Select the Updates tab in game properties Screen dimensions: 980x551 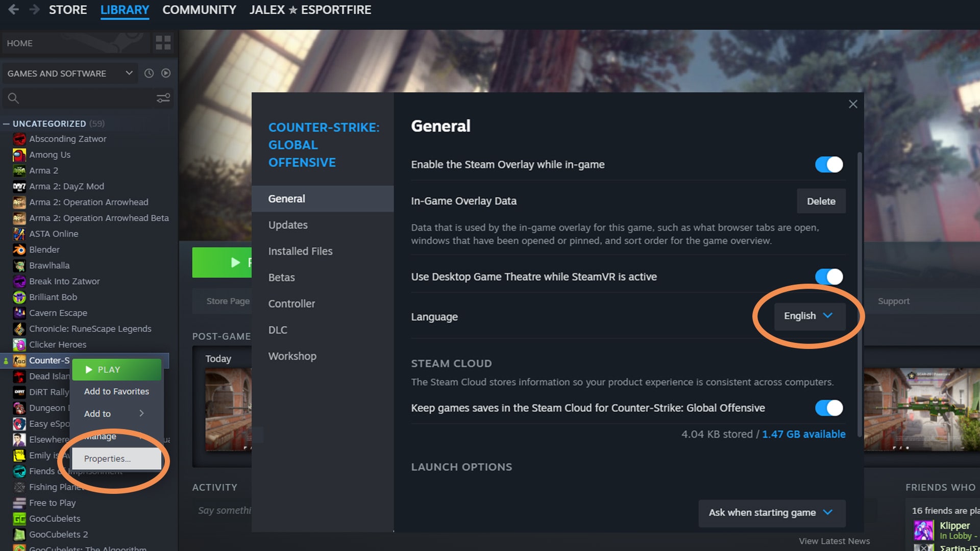pos(287,224)
